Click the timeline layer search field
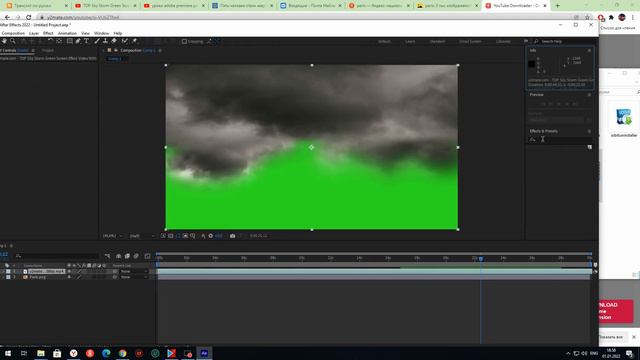Screen dimensions: 640x360 [57, 256]
